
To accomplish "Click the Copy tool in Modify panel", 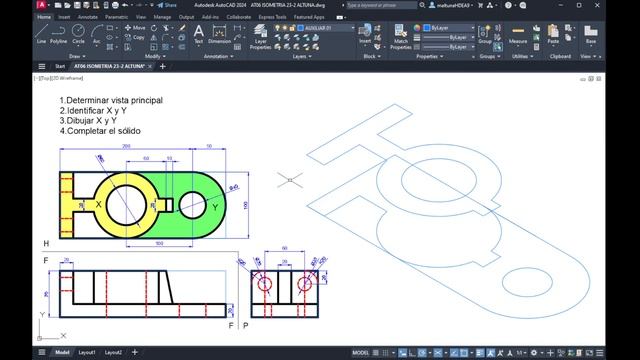I will [x=135, y=37].
